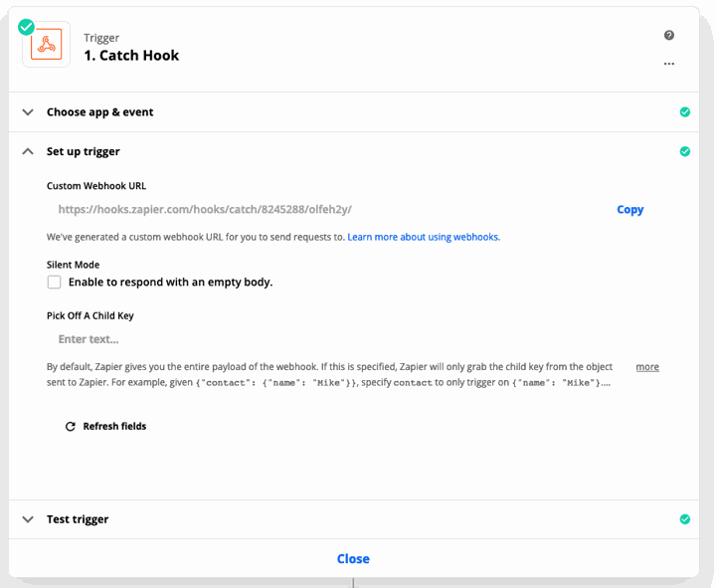Click green checkmark beside Set up trigger
The height and width of the screenshot is (588, 716).
pyautogui.click(x=684, y=151)
